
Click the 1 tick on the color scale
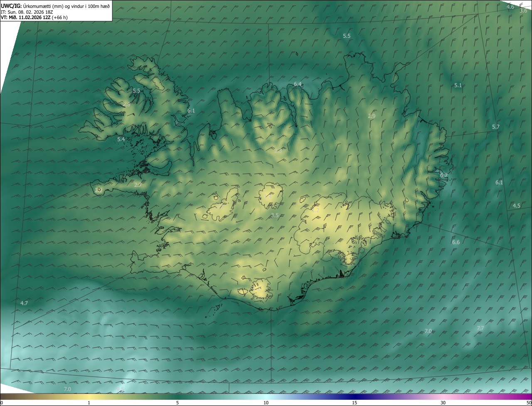coord(89,403)
